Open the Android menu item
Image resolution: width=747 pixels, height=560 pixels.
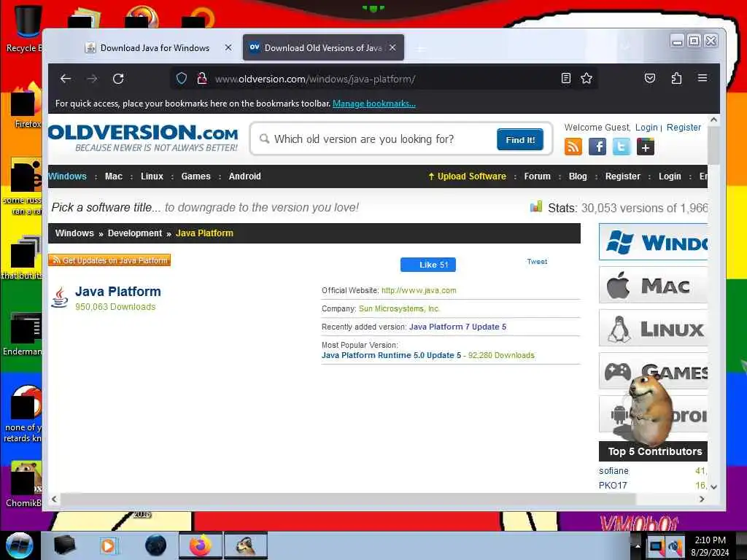click(245, 176)
